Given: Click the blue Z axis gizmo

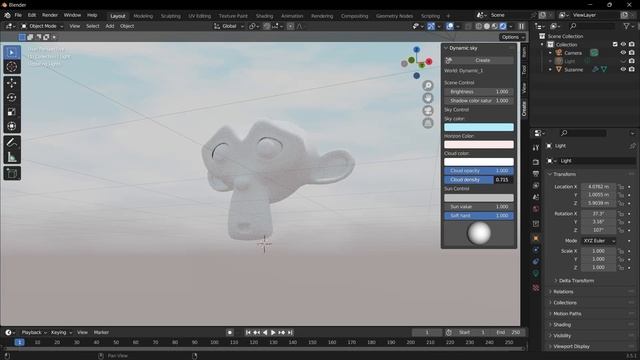Looking at the screenshot, I should (416, 49).
